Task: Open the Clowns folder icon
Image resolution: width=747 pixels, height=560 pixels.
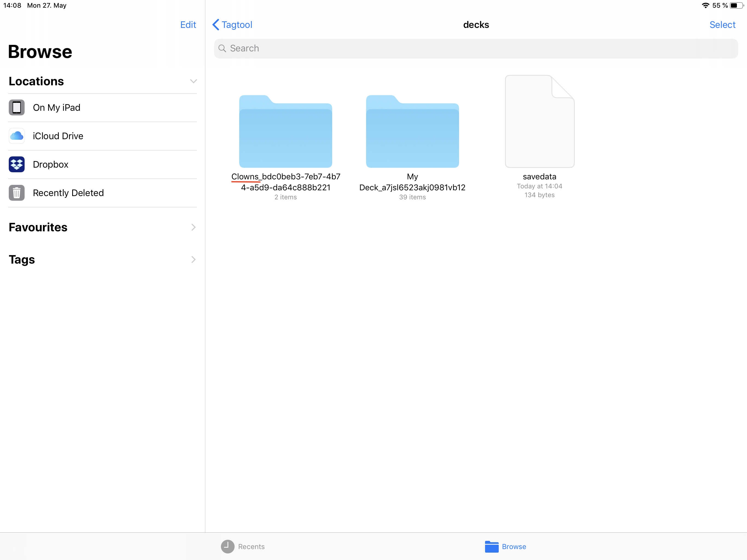Action: pyautogui.click(x=285, y=132)
